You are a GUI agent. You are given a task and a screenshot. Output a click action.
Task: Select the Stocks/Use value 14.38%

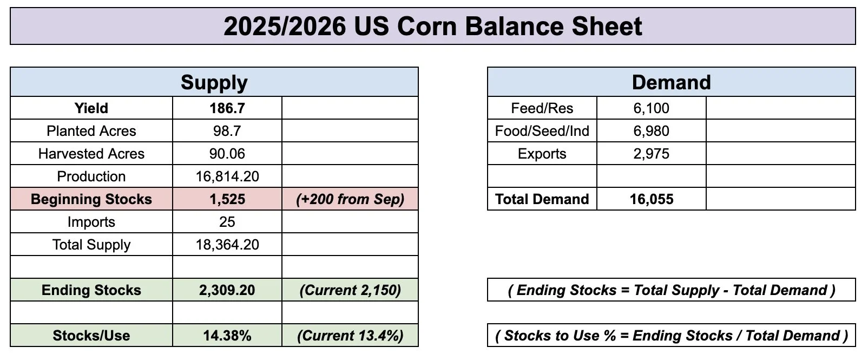[227, 336]
